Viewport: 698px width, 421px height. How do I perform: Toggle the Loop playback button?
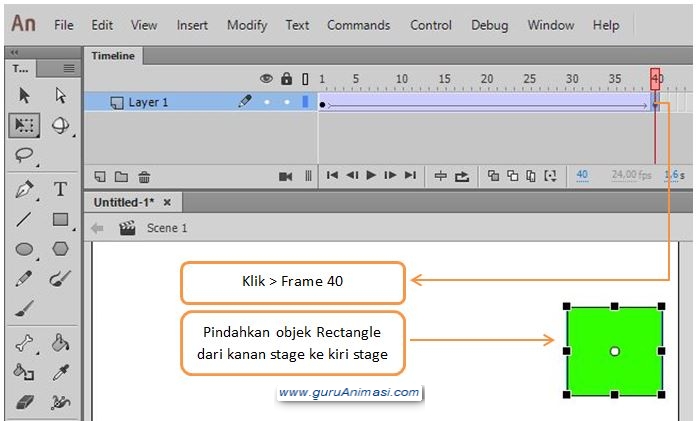coord(462,177)
